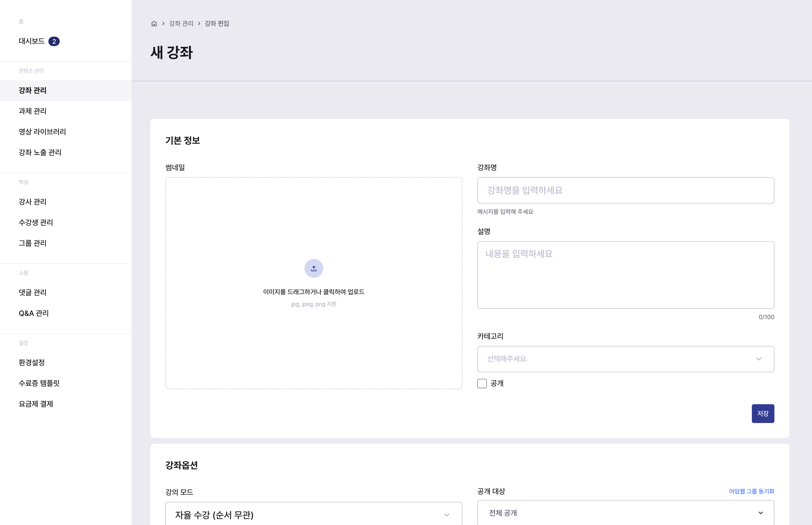Click the 저장 button
812x525 pixels.
763,413
